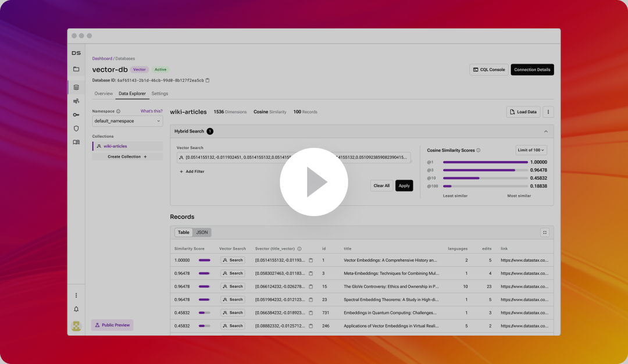Click title 'Vector Embeddings: A Comprehensive History'

[390, 260]
